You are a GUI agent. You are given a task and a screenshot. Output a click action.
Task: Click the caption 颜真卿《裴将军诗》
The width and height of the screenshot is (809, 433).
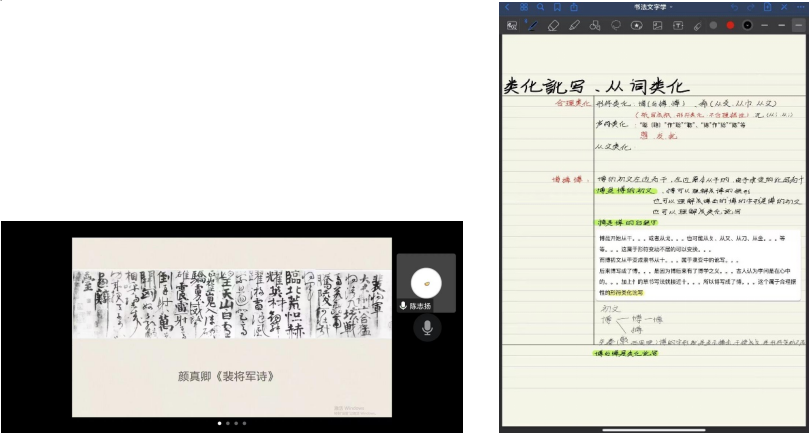pyautogui.click(x=226, y=376)
